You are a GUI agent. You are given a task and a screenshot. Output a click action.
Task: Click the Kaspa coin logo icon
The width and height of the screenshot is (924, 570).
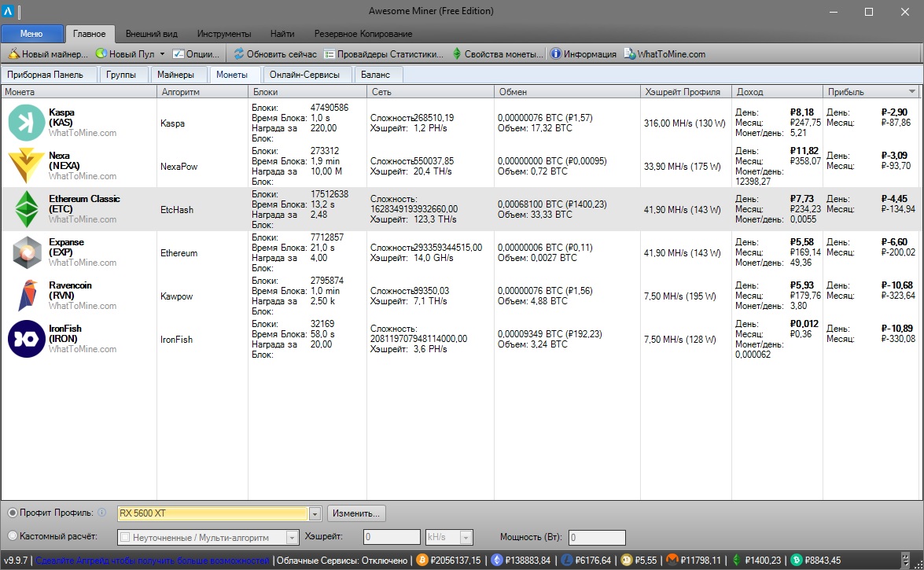[27, 123]
